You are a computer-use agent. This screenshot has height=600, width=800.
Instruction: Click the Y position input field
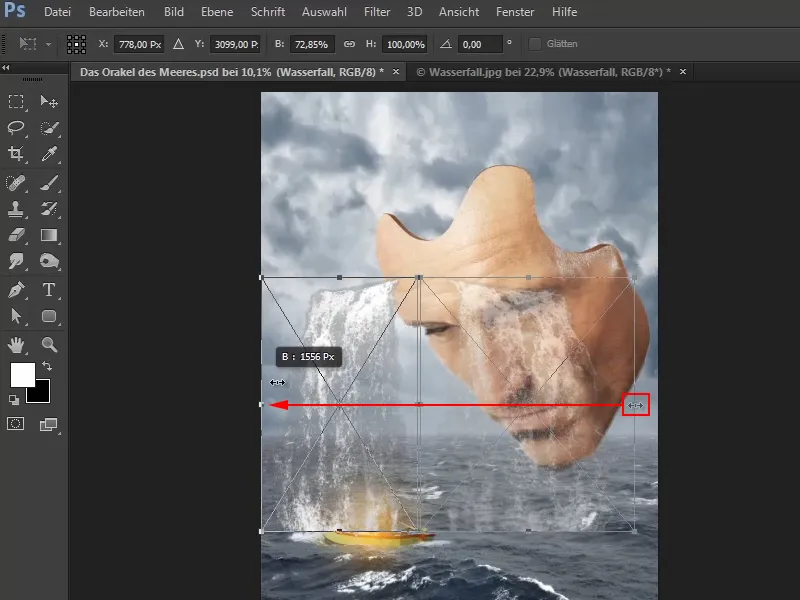tap(235, 44)
